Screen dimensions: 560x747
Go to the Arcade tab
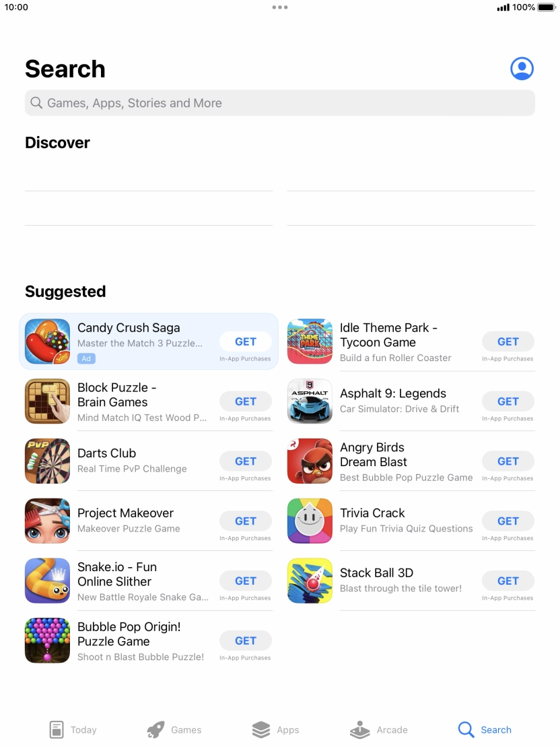click(x=378, y=729)
